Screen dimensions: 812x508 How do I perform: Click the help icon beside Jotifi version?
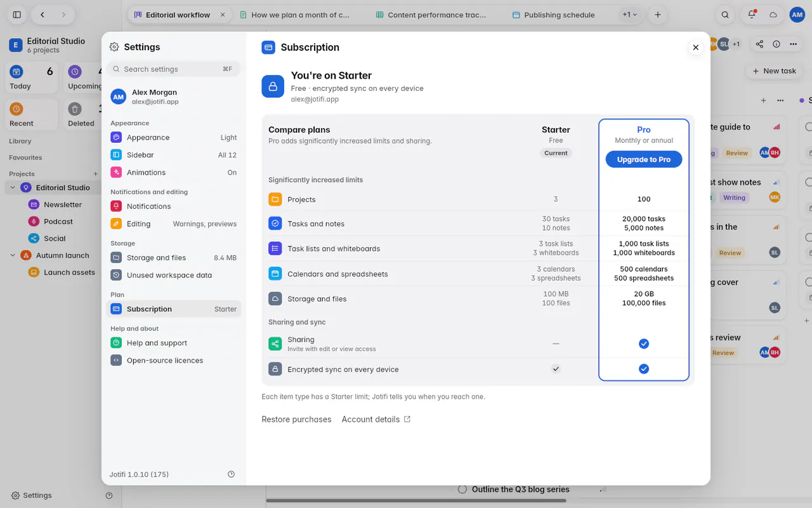(231, 474)
